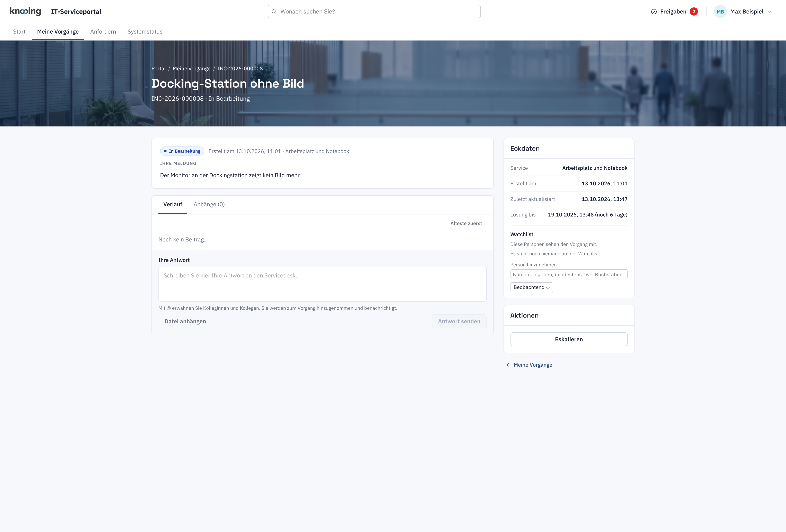The height and width of the screenshot is (532, 786).
Task: Open the Max Beispiel user menu chevron
Action: click(x=770, y=12)
